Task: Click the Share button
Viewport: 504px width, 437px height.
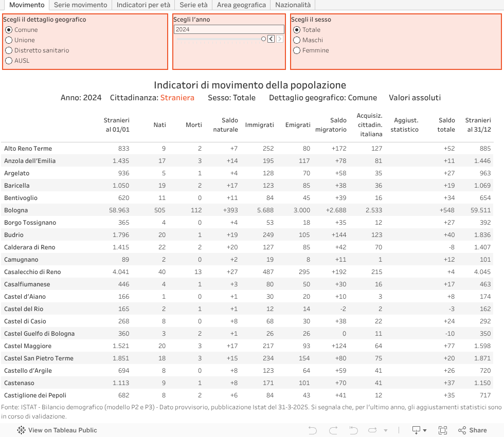Action: [472, 430]
